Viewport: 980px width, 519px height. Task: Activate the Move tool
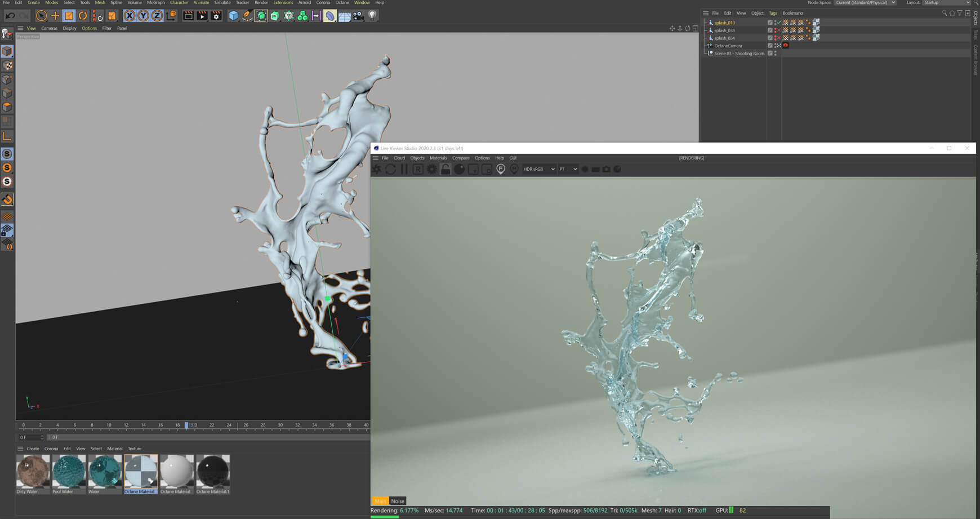[55, 16]
